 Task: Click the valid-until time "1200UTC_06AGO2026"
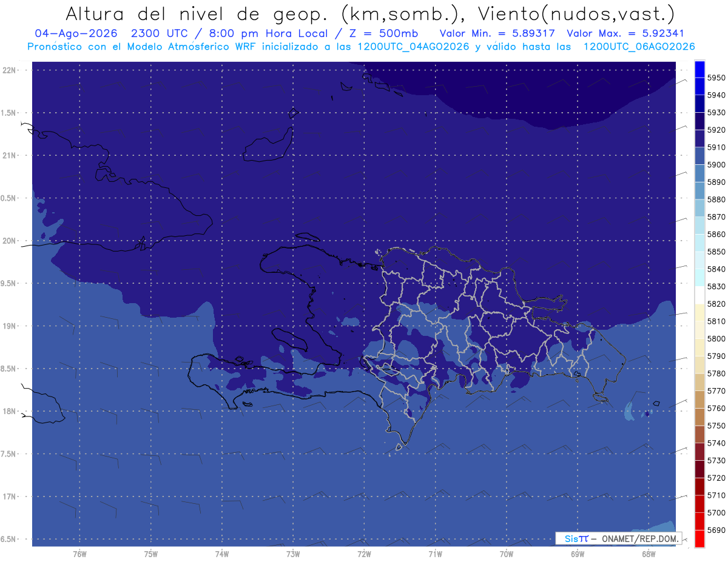coord(639,46)
